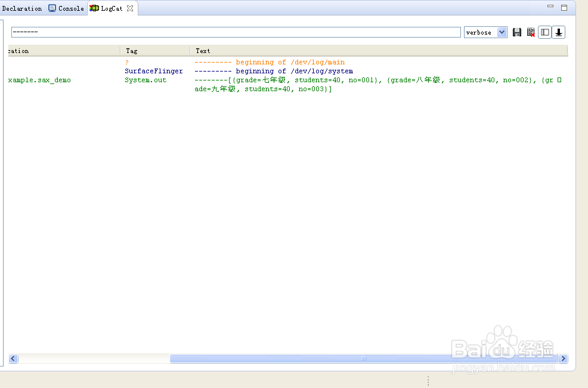Maximize the LogCat view panel

564,8
